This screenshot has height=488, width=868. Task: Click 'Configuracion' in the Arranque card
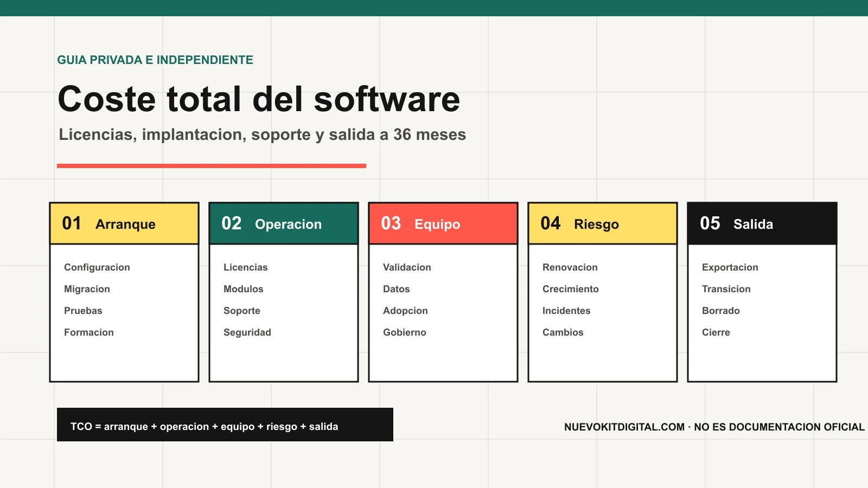(x=97, y=267)
